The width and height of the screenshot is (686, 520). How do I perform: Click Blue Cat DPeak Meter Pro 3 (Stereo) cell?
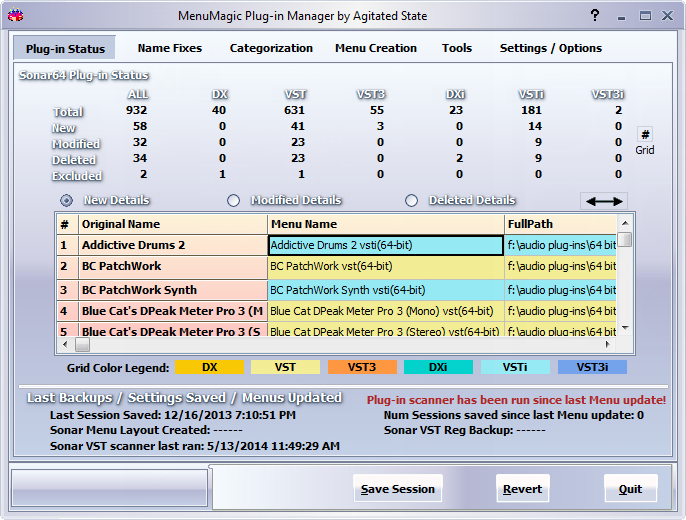point(385,329)
